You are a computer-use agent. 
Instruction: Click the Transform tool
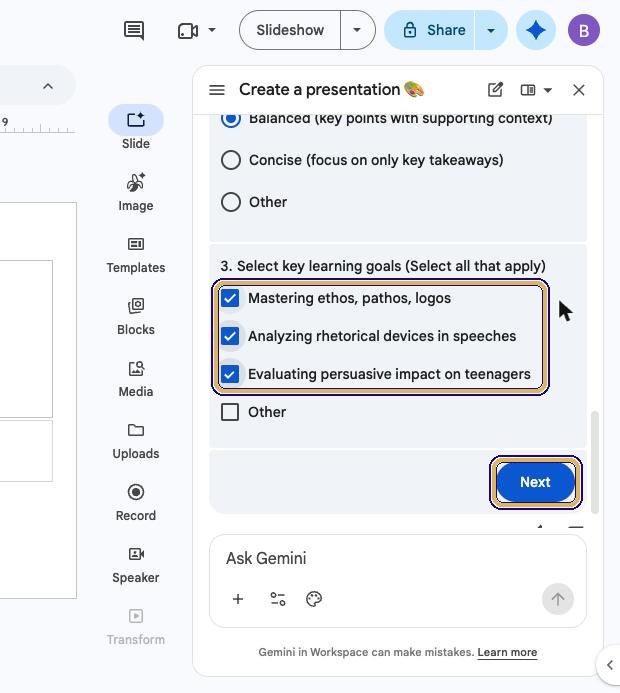(x=136, y=627)
